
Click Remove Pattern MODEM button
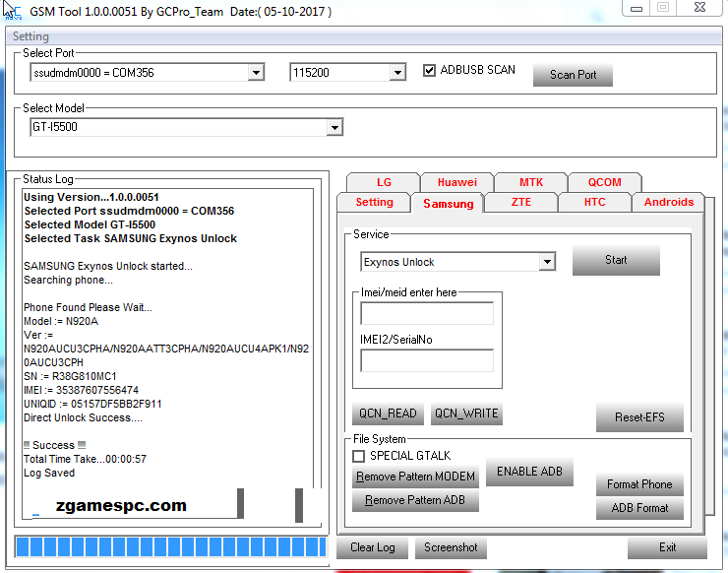point(415,477)
